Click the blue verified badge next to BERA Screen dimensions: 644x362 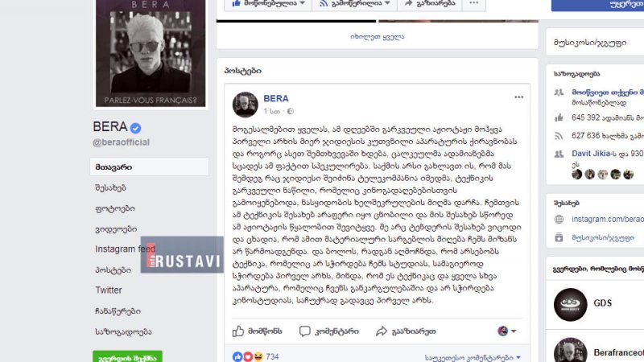pos(135,128)
